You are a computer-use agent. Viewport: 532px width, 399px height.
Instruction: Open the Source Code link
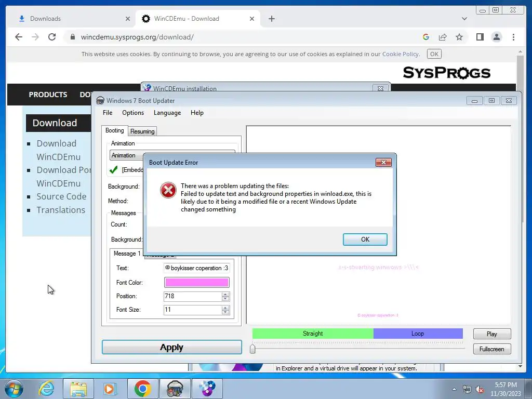coord(61,196)
